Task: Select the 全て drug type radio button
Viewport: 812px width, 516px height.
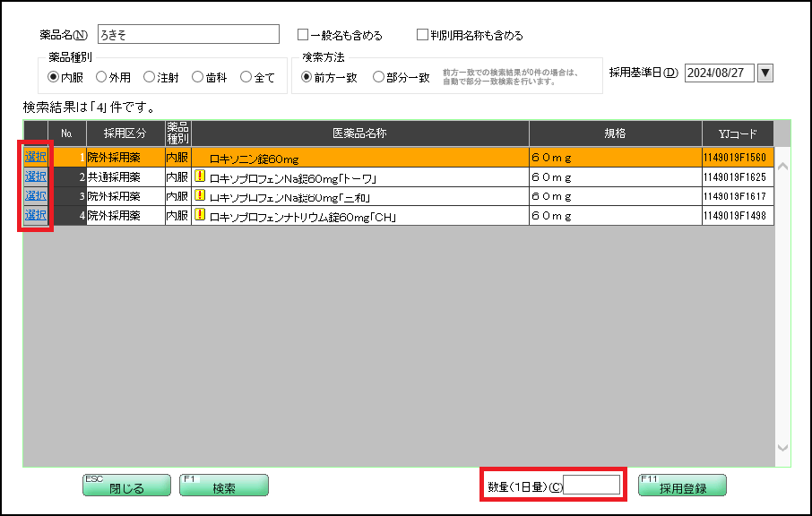Action: click(x=246, y=76)
